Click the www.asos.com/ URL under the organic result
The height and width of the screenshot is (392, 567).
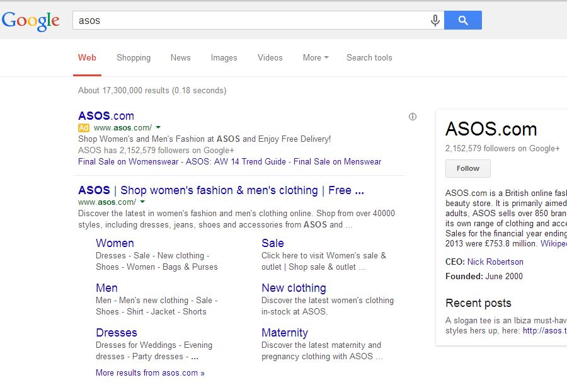click(107, 202)
